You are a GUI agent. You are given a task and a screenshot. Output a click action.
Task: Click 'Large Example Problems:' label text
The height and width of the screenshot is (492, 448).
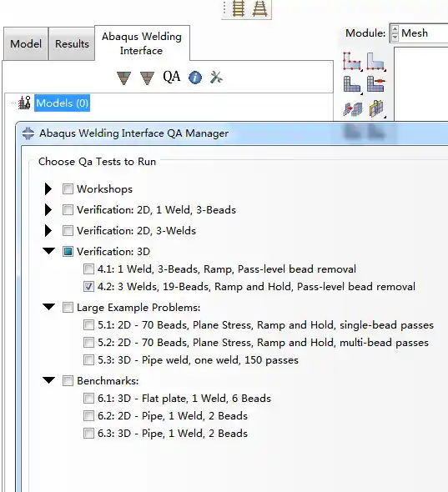[138, 308]
